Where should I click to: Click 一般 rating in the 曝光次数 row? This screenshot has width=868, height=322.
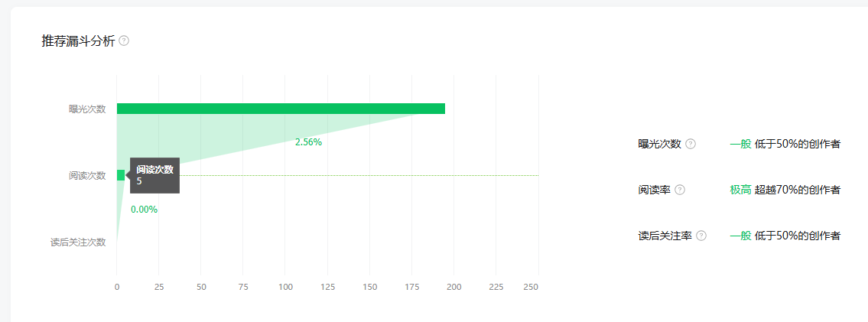(x=740, y=144)
